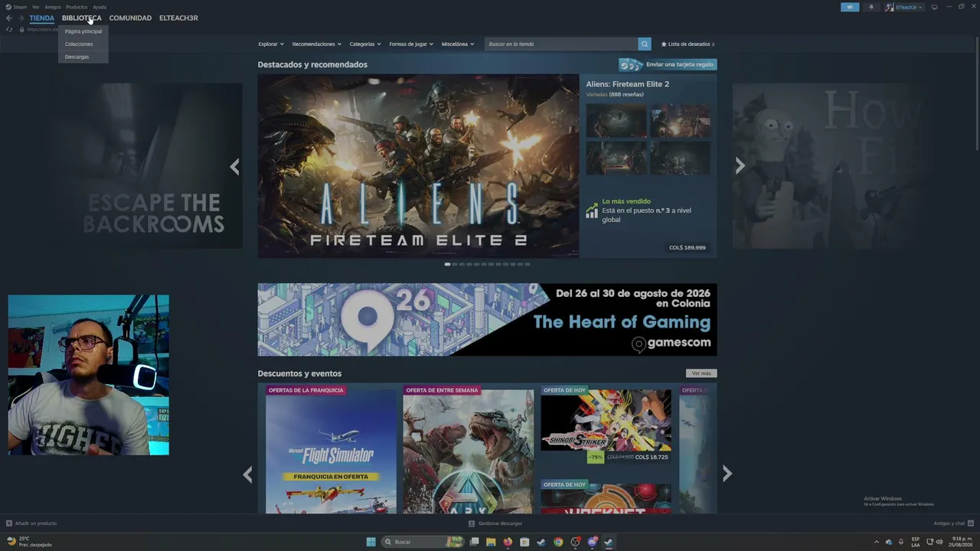This screenshot has width=980, height=551.
Task: Open File Explorer from the taskbar
Action: [x=491, y=542]
